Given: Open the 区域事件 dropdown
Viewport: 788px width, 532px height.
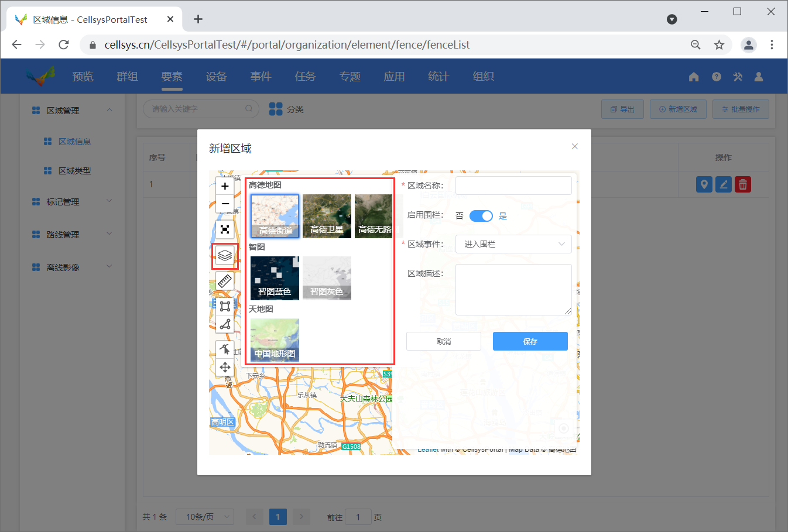Looking at the screenshot, I should (513, 244).
